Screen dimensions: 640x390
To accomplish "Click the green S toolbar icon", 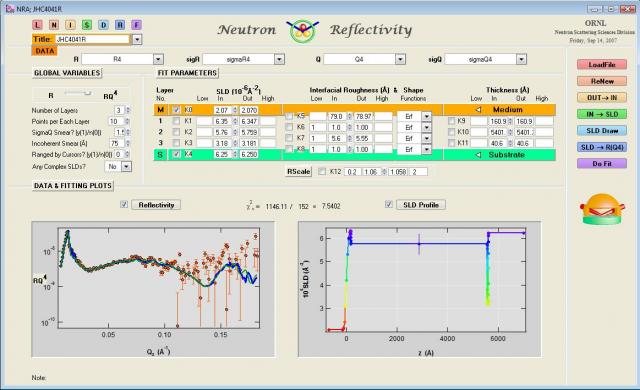I will tap(87, 25).
